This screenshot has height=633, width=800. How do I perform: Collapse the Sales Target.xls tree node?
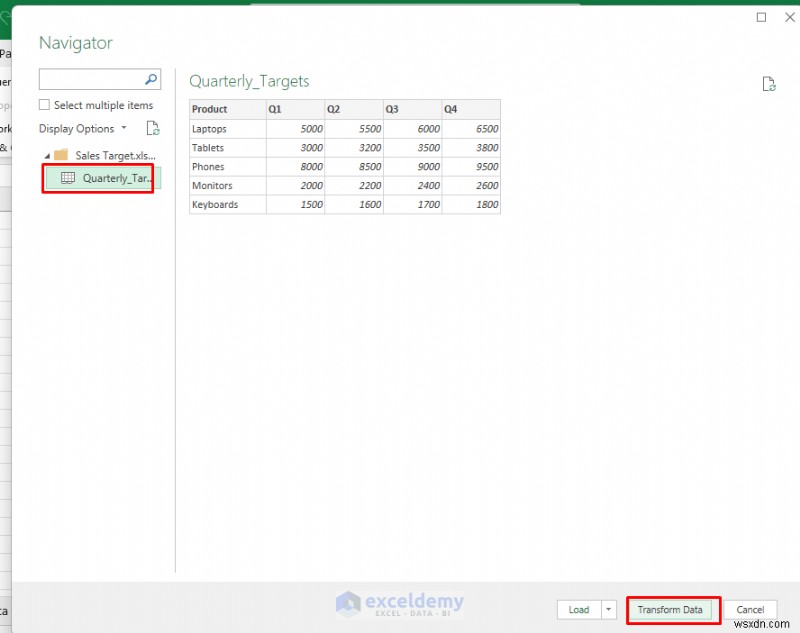47,156
